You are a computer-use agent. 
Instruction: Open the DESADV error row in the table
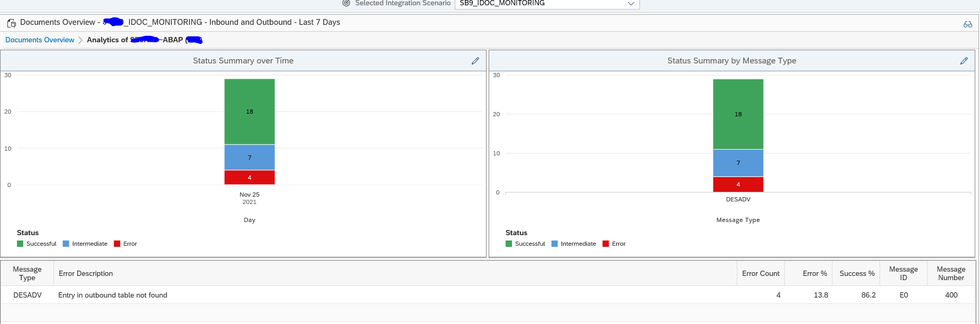[488, 295]
